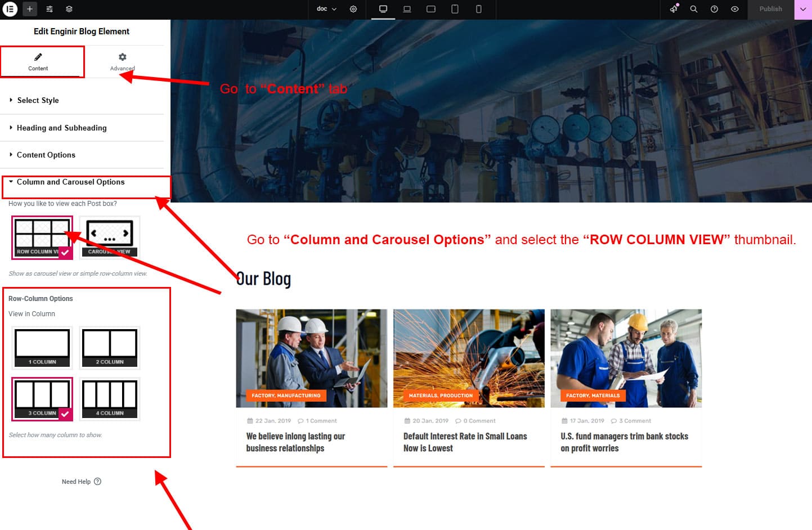
Task: Open Site Settings sliders icon
Action: coord(50,9)
